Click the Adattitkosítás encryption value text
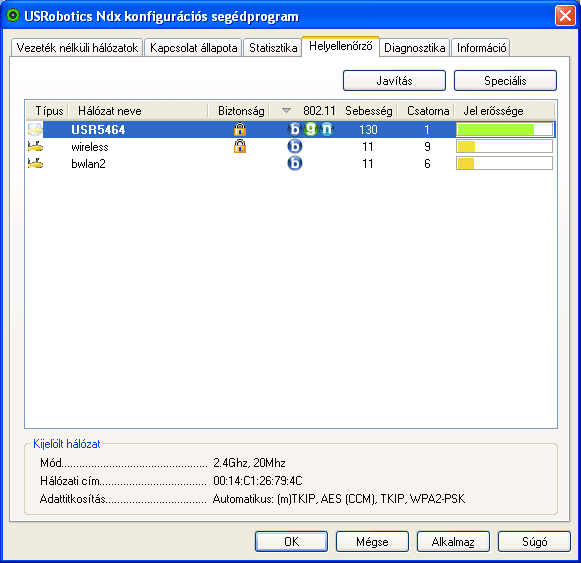Screen dimensions: 581x563 (339, 499)
